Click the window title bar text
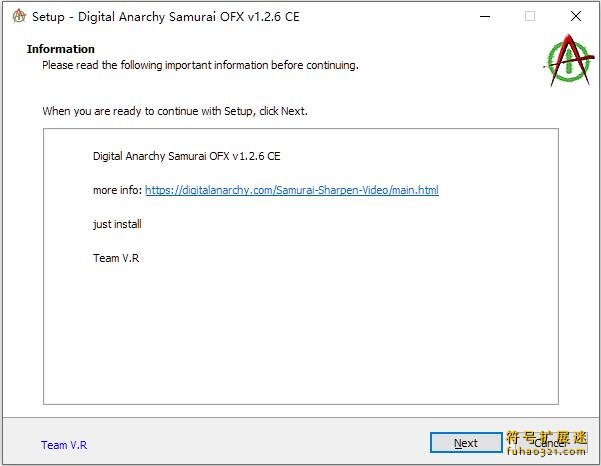The image size is (601, 466). (165, 16)
